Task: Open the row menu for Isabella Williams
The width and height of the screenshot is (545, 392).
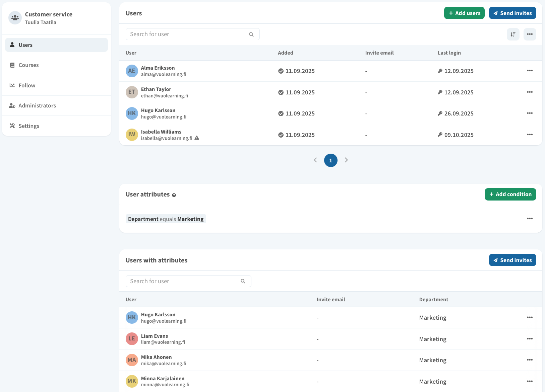Action: [530, 135]
